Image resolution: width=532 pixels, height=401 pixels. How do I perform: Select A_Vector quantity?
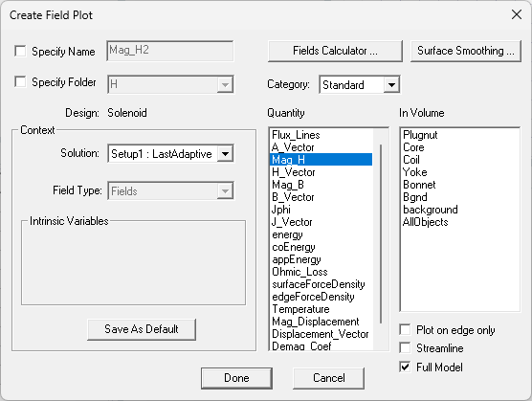[321, 147]
